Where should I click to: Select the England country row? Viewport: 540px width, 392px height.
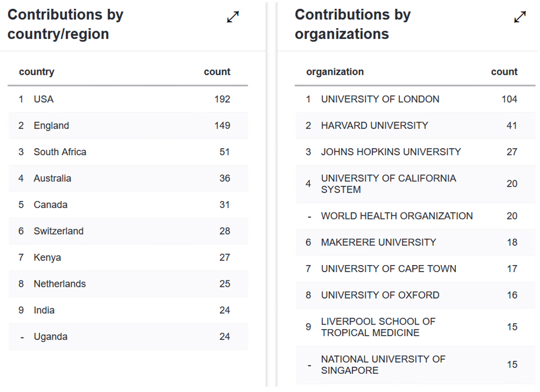51,126
